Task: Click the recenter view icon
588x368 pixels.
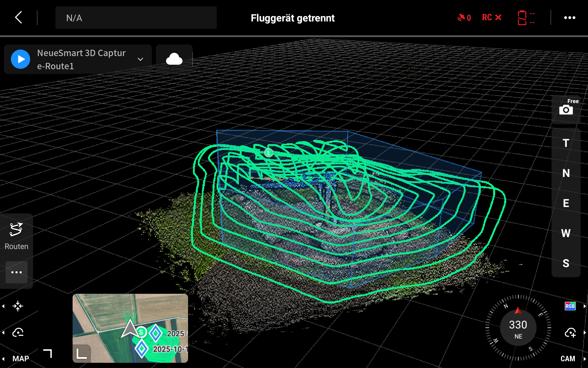Action: (18, 306)
